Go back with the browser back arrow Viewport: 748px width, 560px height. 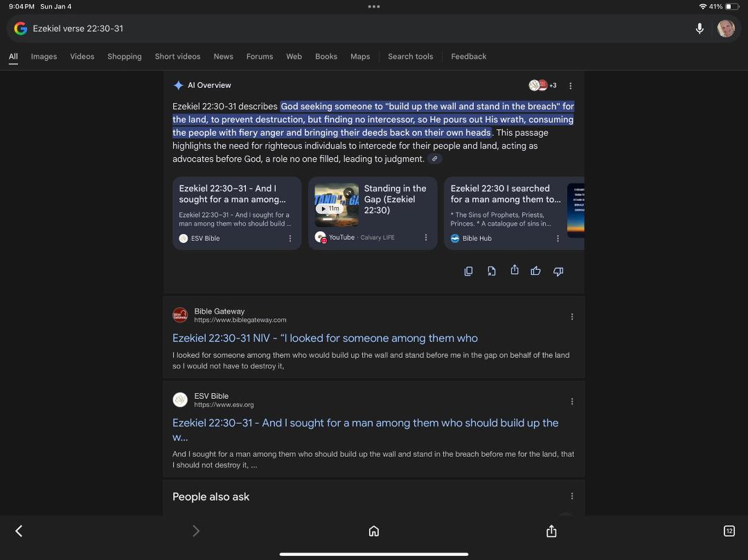point(19,531)
